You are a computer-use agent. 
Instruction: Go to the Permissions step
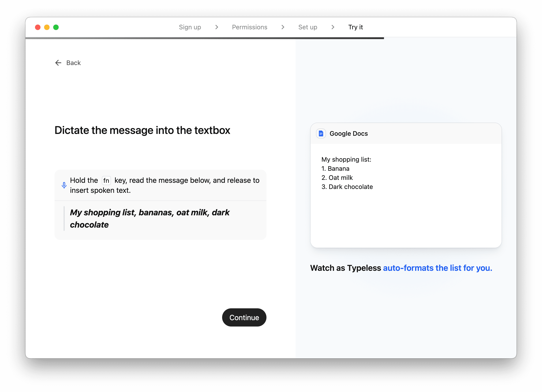click(x=249, y=27)
